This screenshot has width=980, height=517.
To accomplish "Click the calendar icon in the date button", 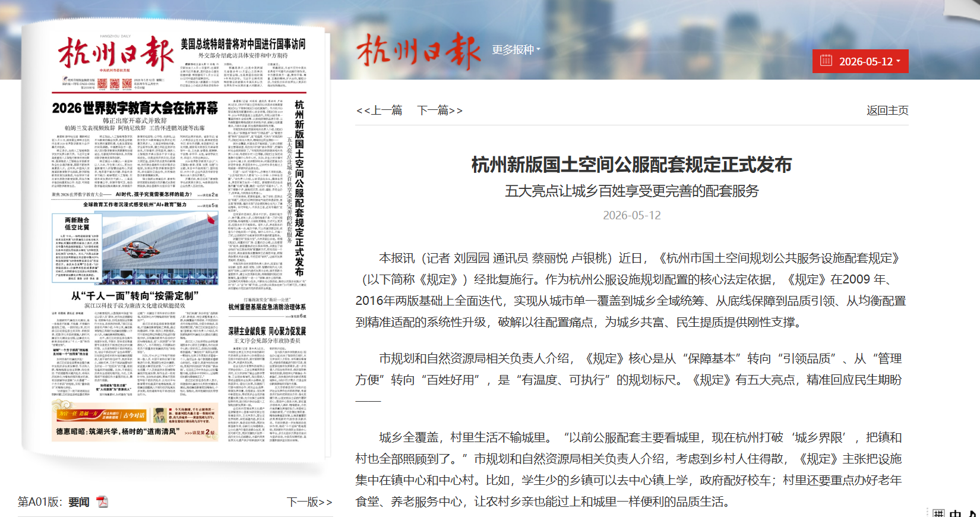I will [826, 61].
